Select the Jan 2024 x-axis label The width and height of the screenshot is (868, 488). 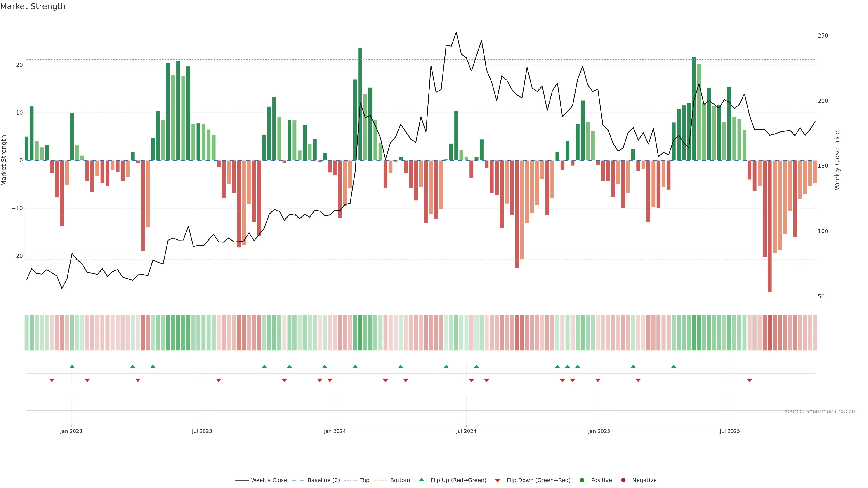(x=335, y=431)
